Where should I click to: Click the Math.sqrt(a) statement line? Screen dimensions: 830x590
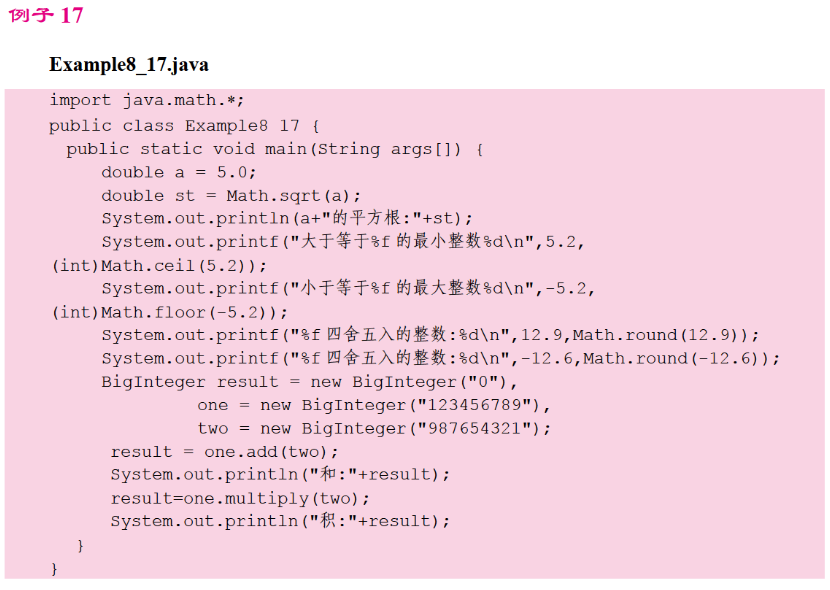(x=231, y=195)
